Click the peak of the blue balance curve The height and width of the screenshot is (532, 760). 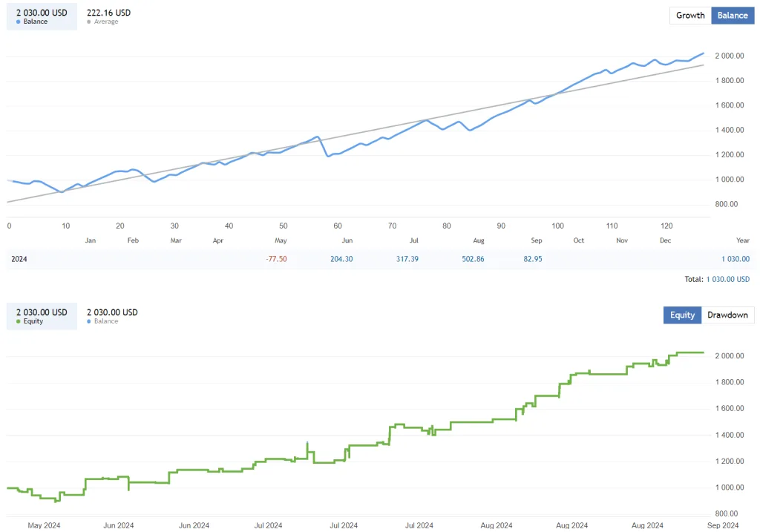[x=702, y=53]
